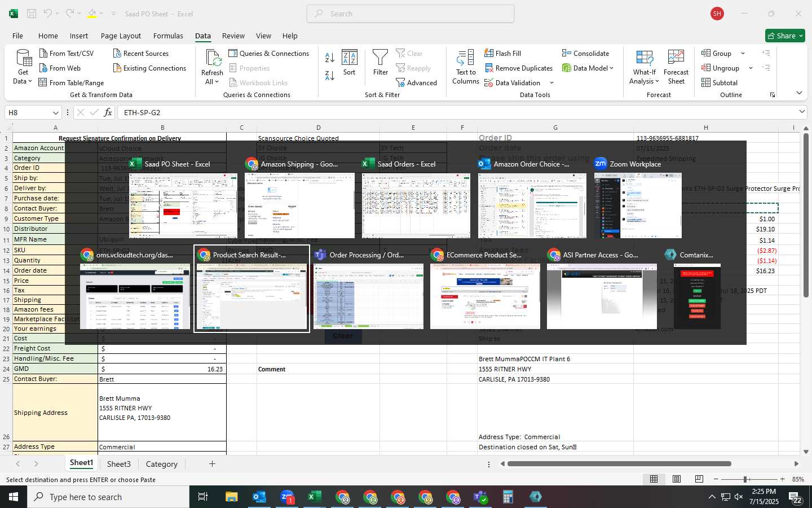Click Consolidate in Data Tools
This screenshot has width=812, height=508.
[x=585, y=53]
